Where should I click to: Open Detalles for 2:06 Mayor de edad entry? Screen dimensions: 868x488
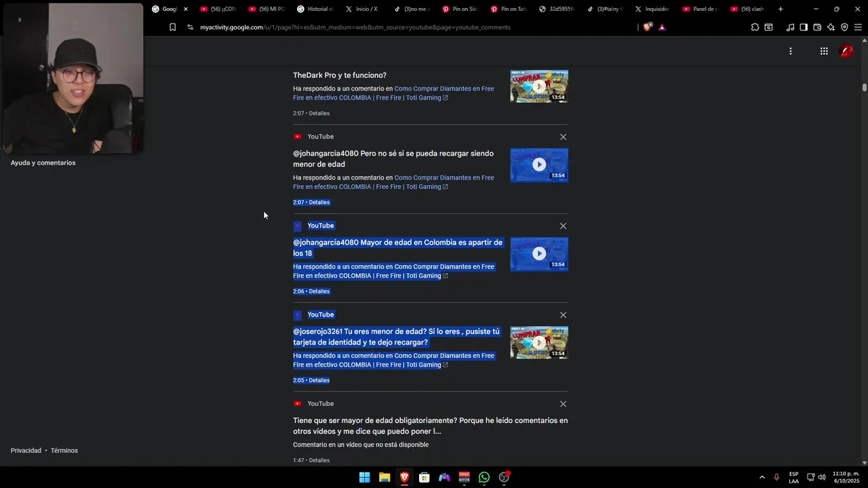[x=319, y=291]
